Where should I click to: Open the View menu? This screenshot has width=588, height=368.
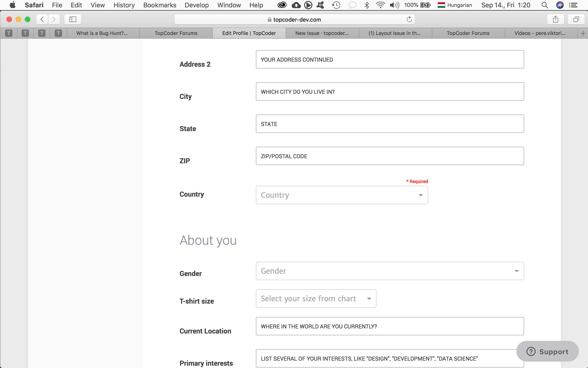pos(98,5)
